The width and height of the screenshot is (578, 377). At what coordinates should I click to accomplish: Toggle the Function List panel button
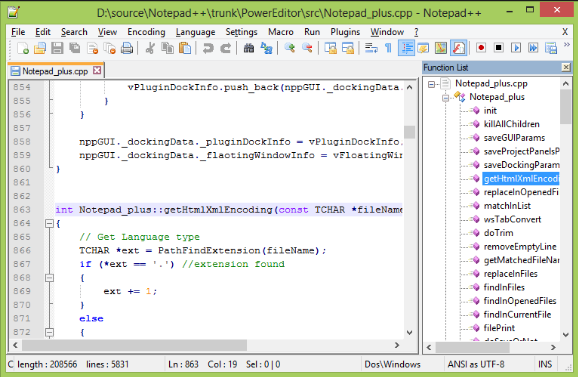click(458, 48)
